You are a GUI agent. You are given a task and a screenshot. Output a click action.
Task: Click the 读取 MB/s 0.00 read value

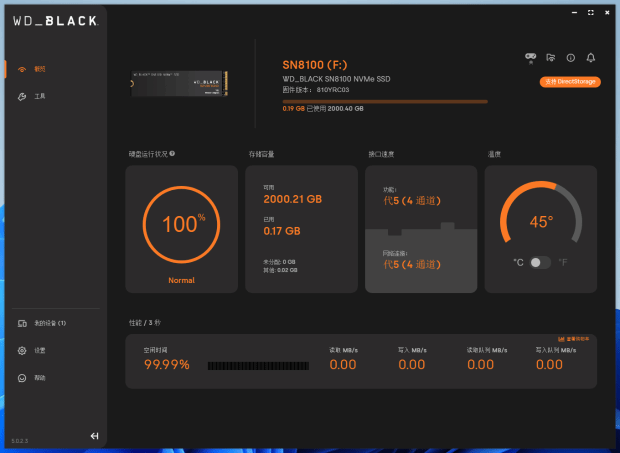343,364
